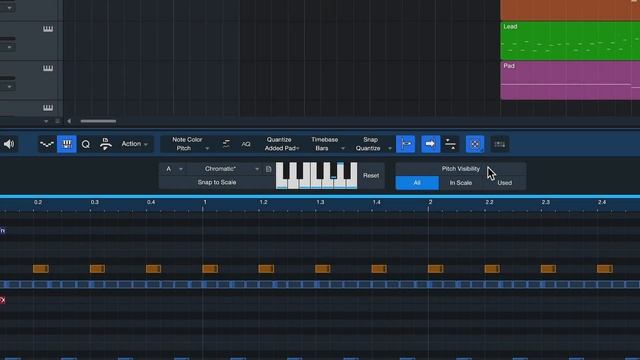This screenshot has width=640, height=360.
Task: Click ruler marker at bar 1
Action: 204,202
